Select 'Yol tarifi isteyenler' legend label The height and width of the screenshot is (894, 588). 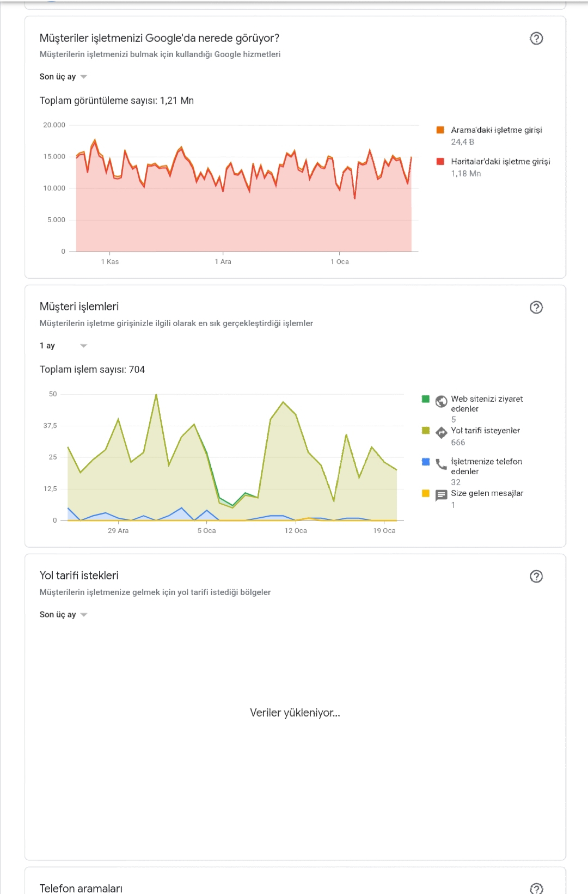pos(485,431)
